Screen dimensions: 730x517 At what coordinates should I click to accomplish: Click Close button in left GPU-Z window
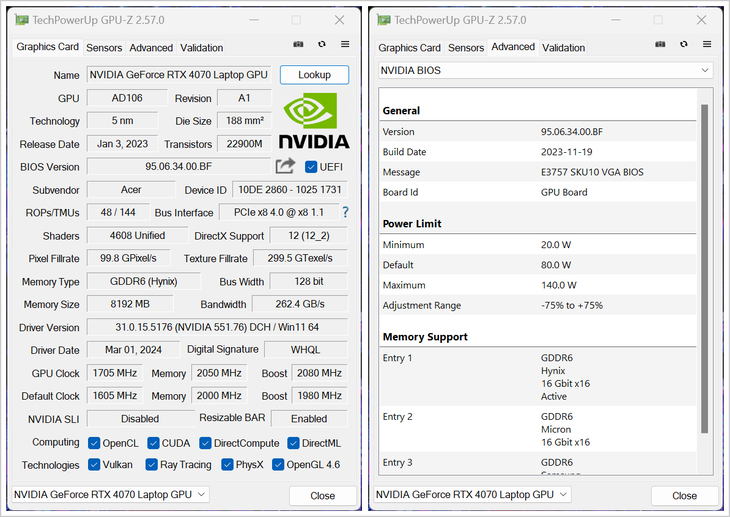click(323, 496)
